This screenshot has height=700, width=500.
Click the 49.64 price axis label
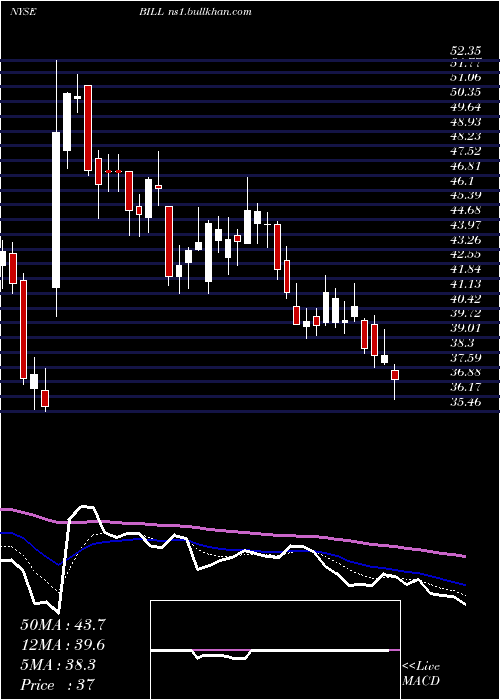[x=466, y=107]
